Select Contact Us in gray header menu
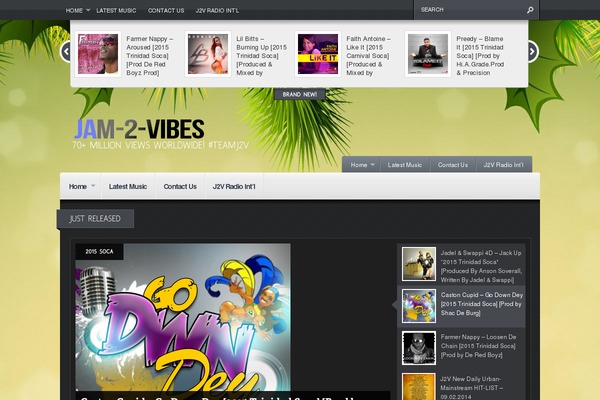Viewport: 600px width, 400px height. pos(453,165)
